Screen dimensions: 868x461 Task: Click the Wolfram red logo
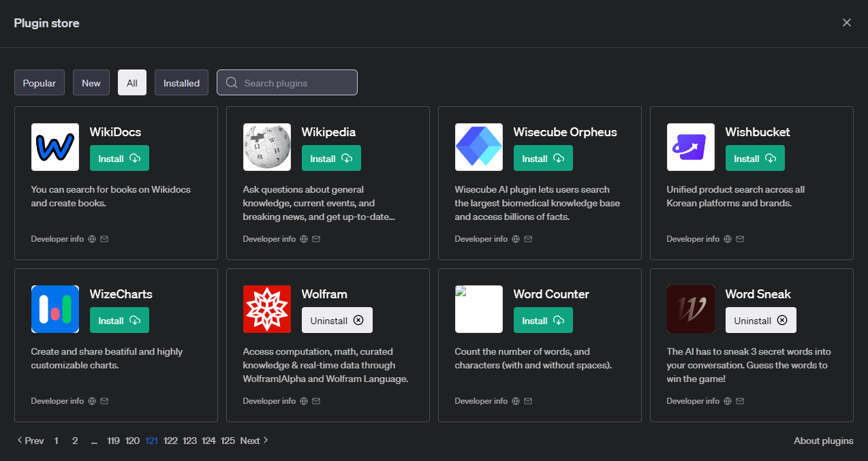coord(267,309)
